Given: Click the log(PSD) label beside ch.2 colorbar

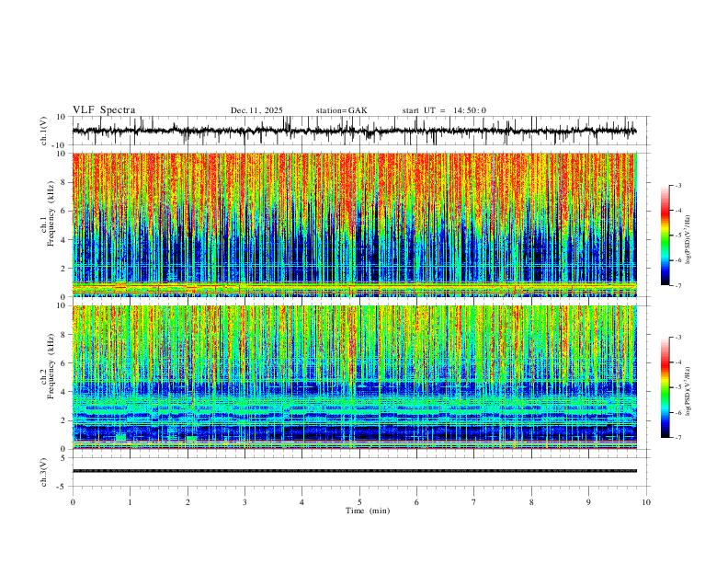Looking at the screenshot, I should 688,391.
